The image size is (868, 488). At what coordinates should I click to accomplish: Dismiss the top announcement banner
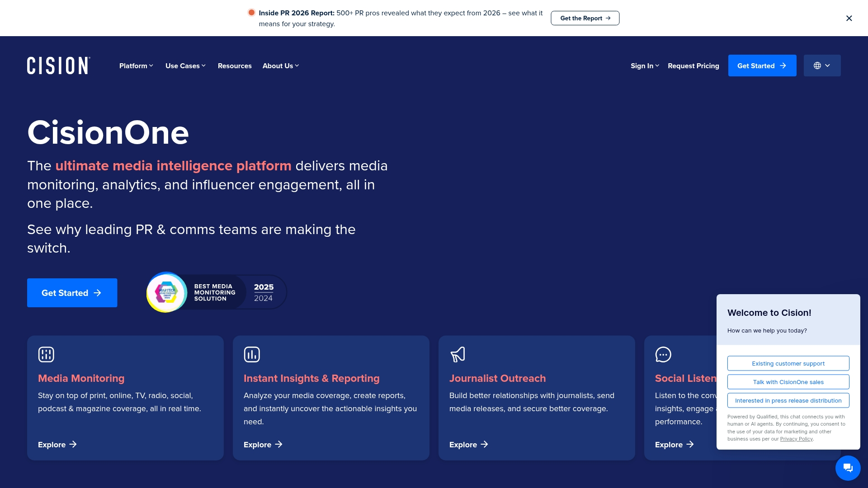pyautogui.click(x=849, y=18)
